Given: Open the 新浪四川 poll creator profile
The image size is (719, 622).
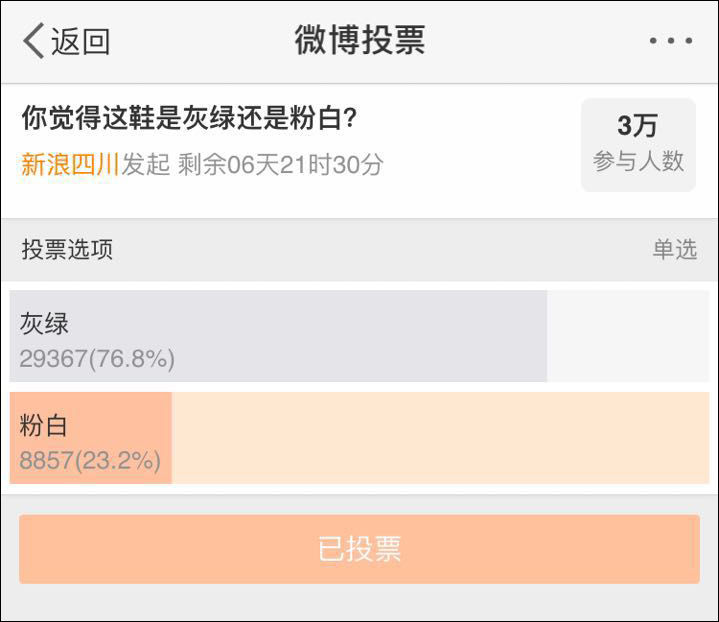Looking at the screenshot, I should click(x=70, y=164).
